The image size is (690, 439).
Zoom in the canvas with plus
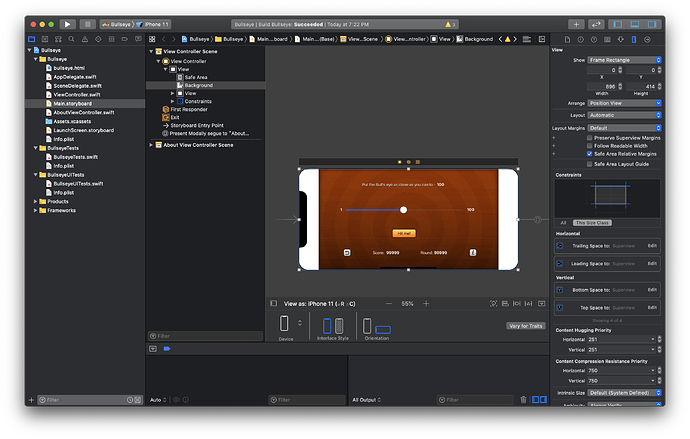pos(426,303)
